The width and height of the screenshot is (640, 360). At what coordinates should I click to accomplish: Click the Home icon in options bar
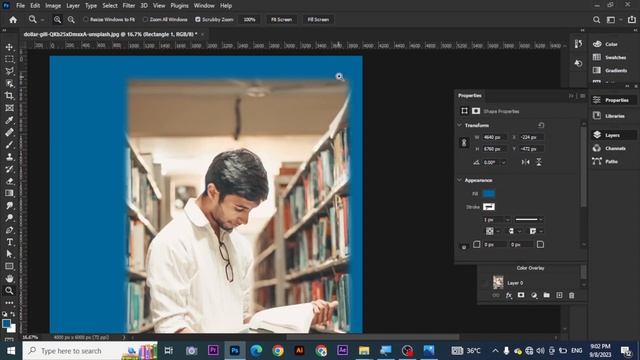coord(13,20)
